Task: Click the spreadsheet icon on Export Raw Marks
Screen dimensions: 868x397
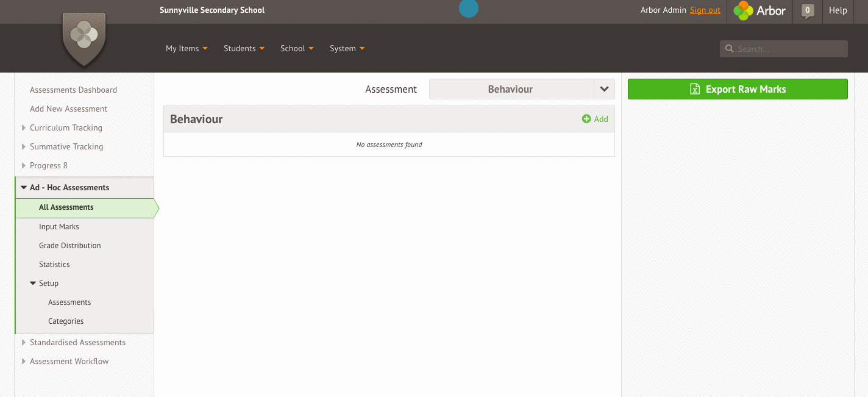Action: 695,89
